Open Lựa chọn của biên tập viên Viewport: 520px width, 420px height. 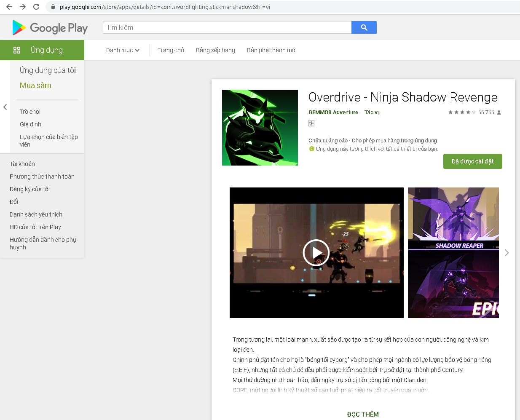click(48, 141)
